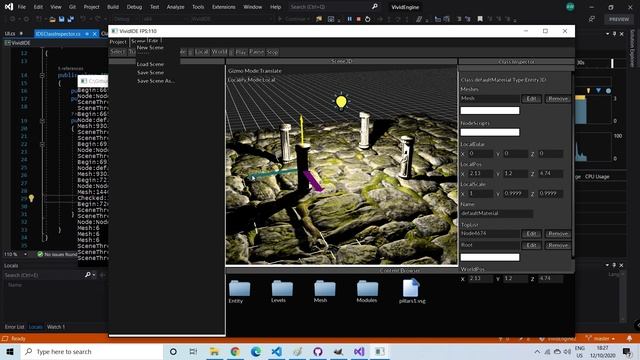Open the Modules folder in Content Browser
This screenshot has height=360, width=640.
[x=367, y=288]
